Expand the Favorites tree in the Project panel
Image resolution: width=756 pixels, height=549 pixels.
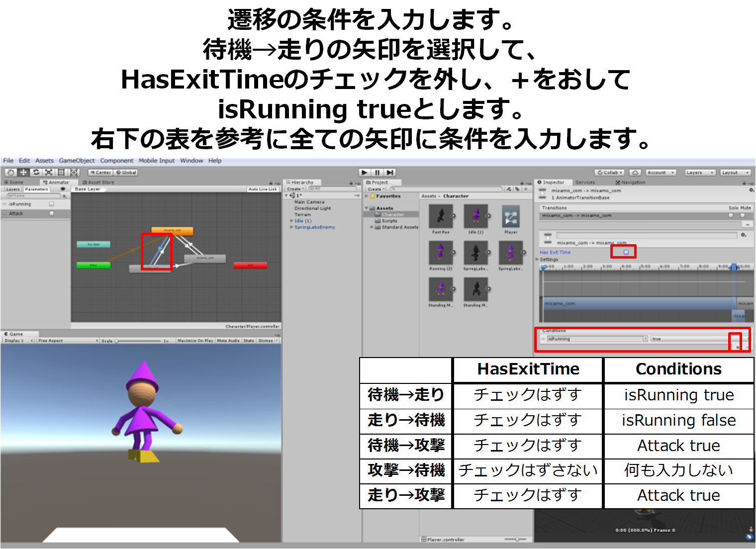367,196
